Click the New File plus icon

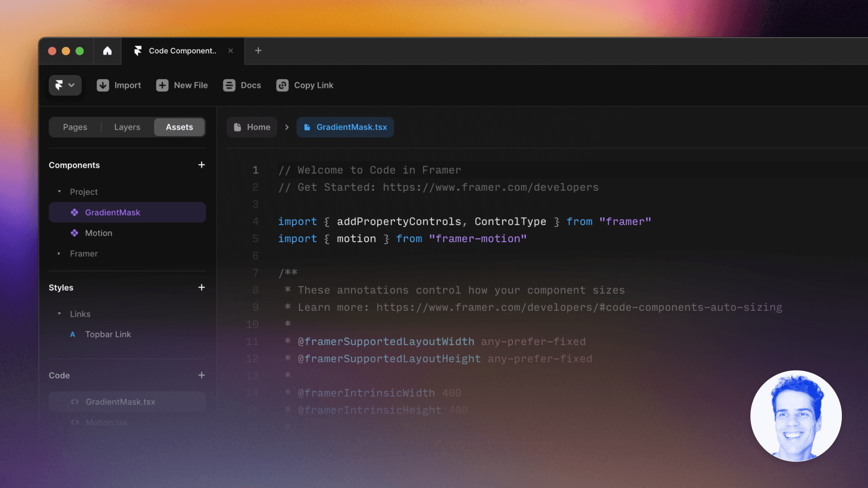coord(162,85)
